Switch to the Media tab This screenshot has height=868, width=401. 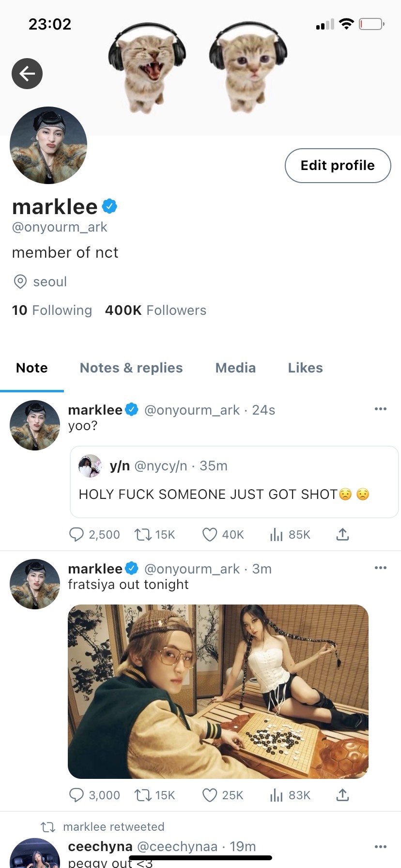[235, 368]
